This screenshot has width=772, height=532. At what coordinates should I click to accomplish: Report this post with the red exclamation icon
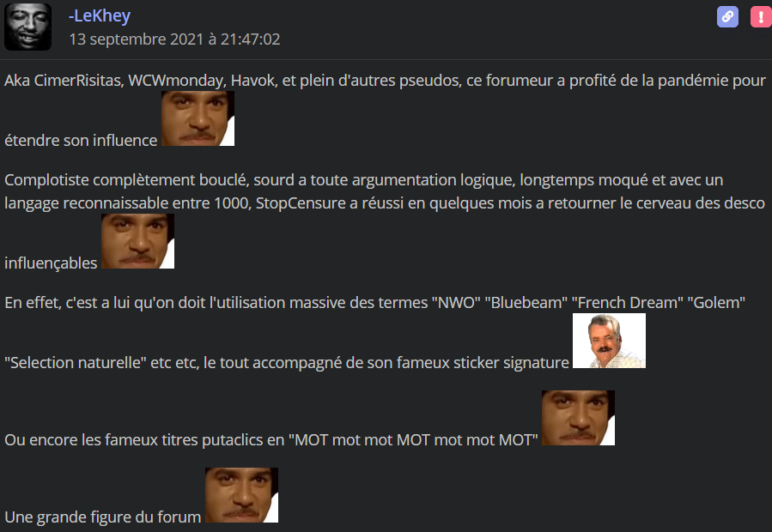pos(761,16)
